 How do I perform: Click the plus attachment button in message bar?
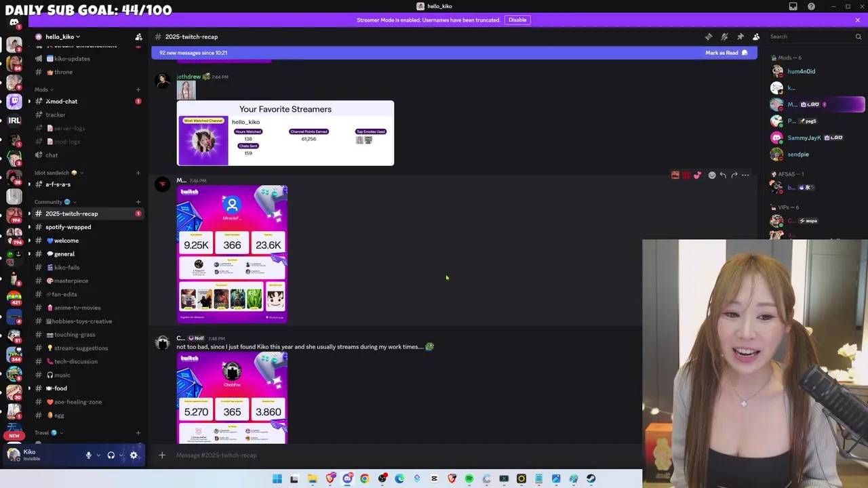(162, 455)
